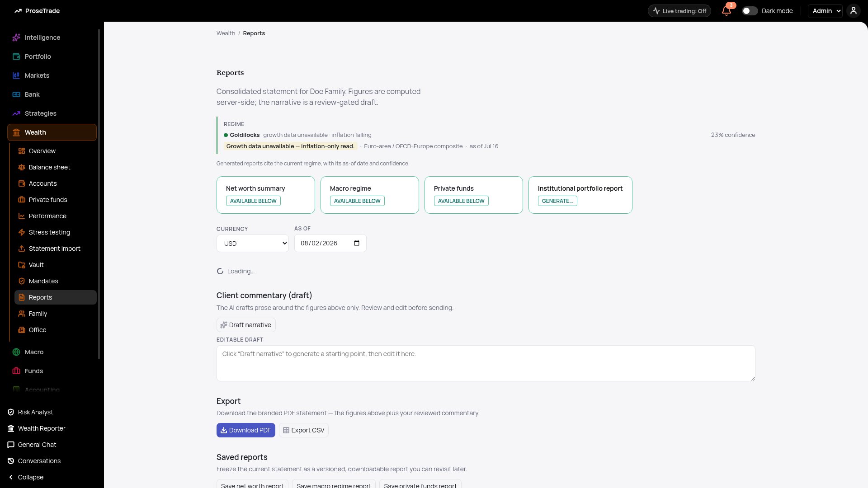
Task: Open the Reports sidebar item
Action: pyautogui.click(x=56, y=297)
